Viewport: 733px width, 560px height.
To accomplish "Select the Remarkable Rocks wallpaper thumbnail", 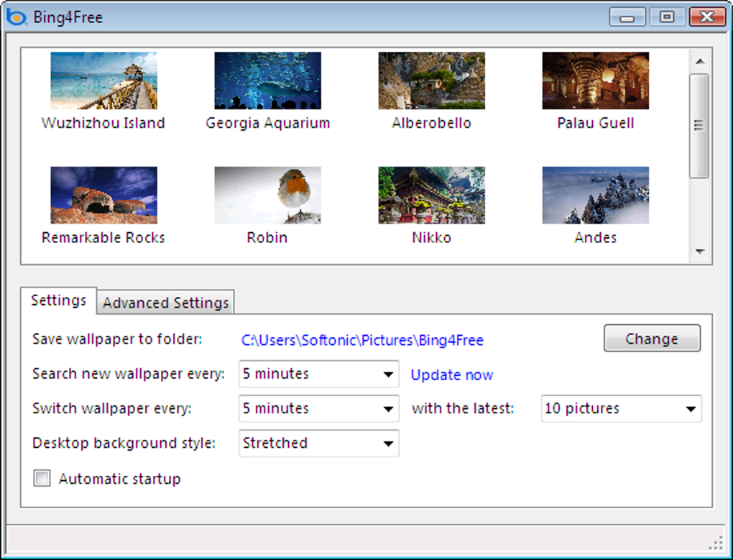I will click(x=103, y=195).
